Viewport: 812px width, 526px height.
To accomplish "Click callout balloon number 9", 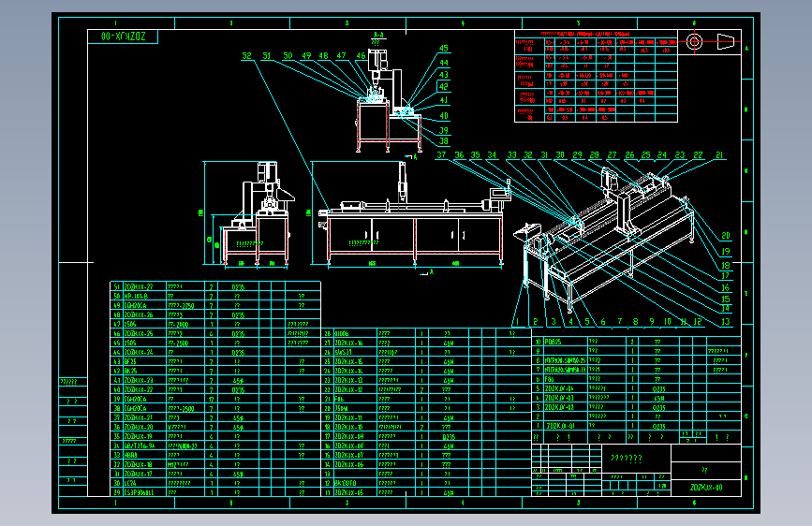I will (x=652, y=322).
